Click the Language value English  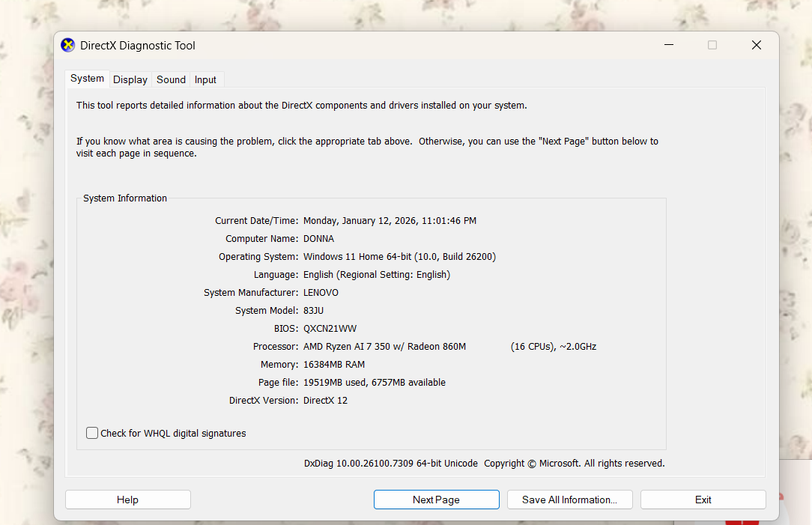(x=377, y=275)
